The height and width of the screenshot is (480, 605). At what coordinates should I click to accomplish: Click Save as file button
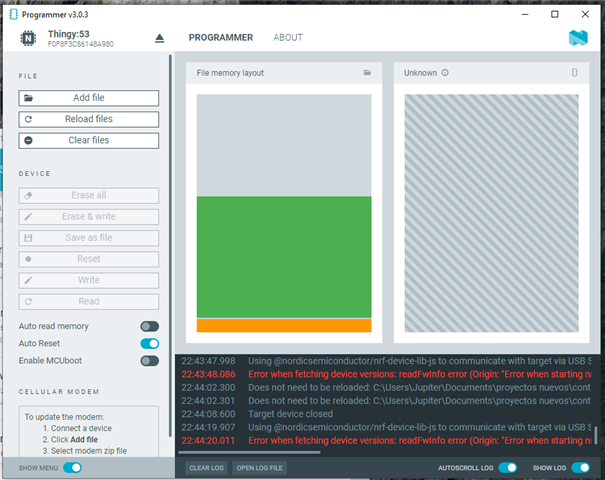[x=88, y=238]
